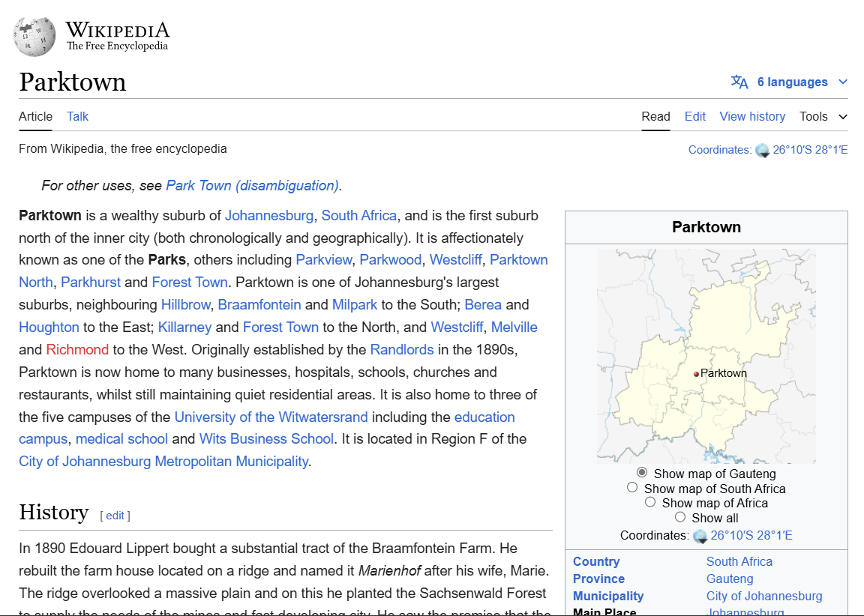Click the red Parktown map marker
864x616 pixels.
(696, 374)
